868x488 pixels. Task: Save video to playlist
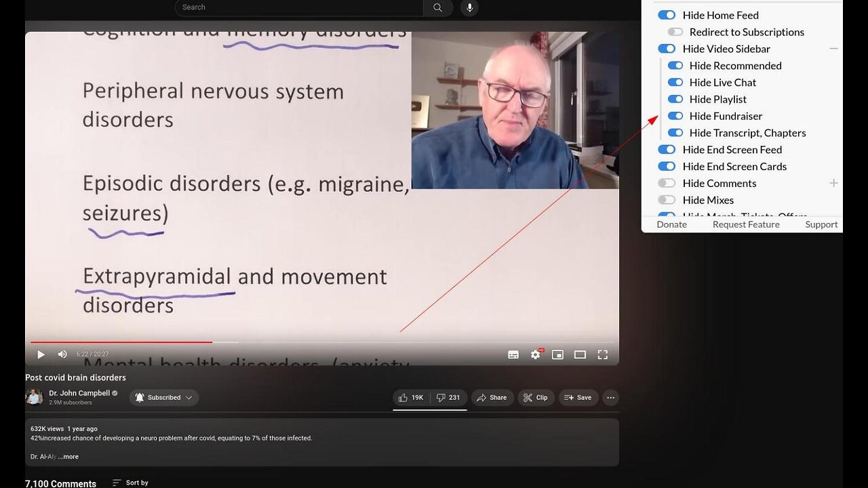point(578,398)
